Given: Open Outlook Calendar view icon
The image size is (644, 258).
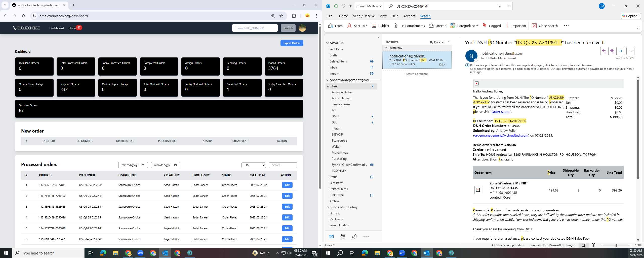Looking at the screenshot, I should [343, 236].
